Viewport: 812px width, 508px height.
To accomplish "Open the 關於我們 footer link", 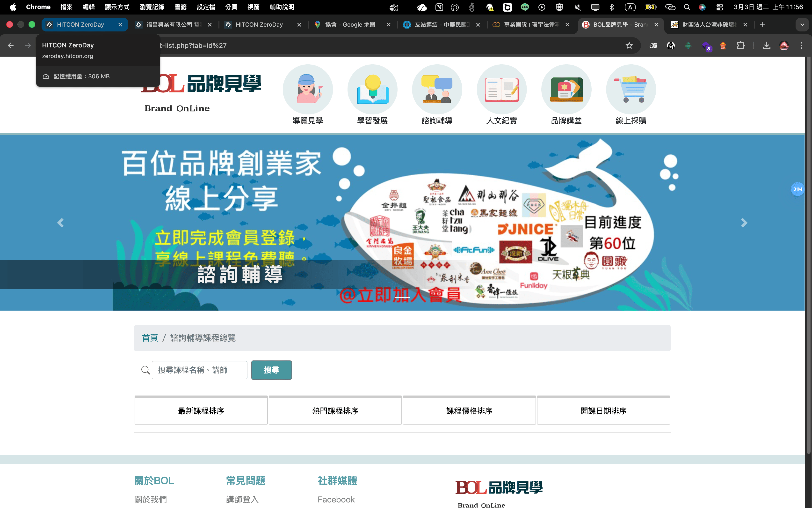I will (151, 500).
